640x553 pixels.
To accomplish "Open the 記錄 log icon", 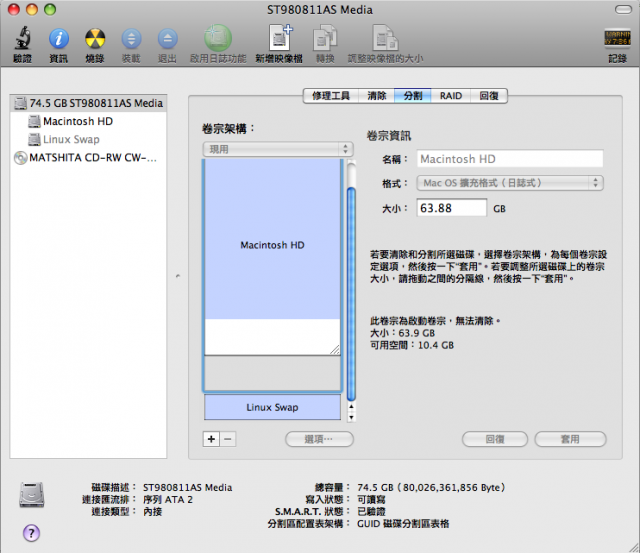I will coord(617,41).
